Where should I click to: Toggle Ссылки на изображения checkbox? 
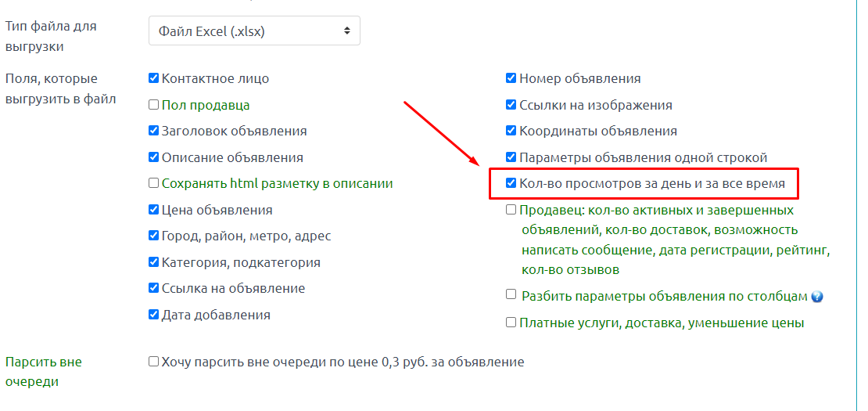click(x=511, y=104)
